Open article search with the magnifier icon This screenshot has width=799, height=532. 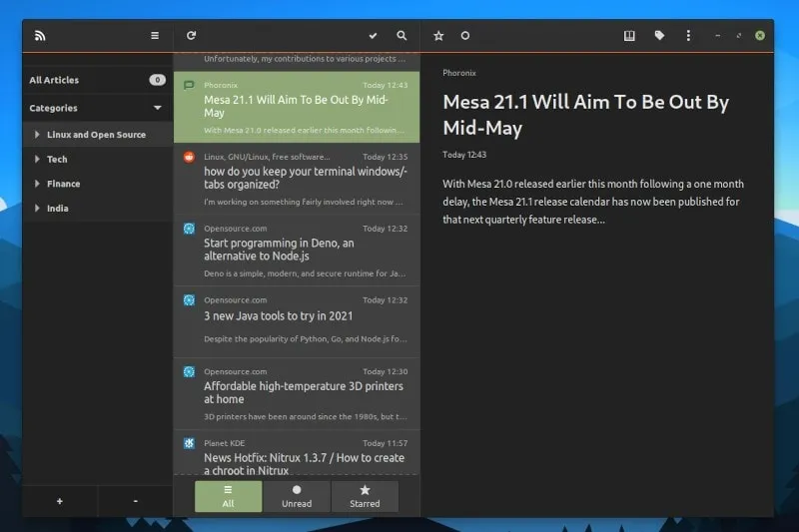pyautogui.click(x=401, y=36)
